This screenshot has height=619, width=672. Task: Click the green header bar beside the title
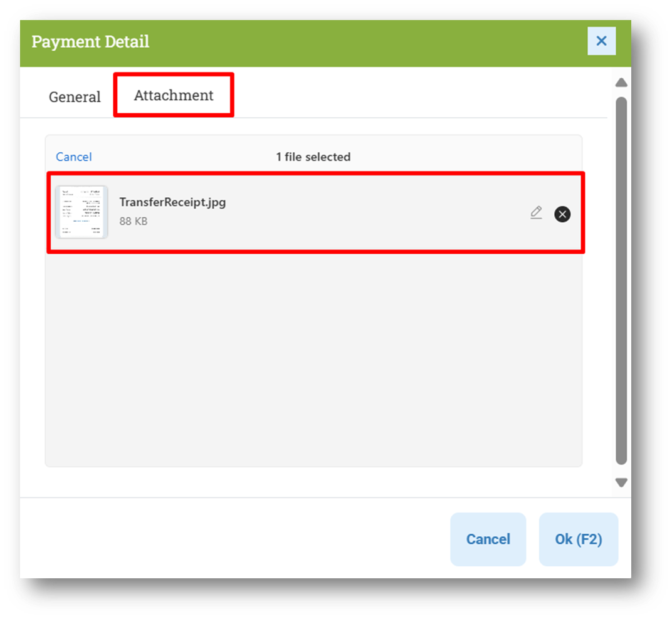(x=364, y=43)
